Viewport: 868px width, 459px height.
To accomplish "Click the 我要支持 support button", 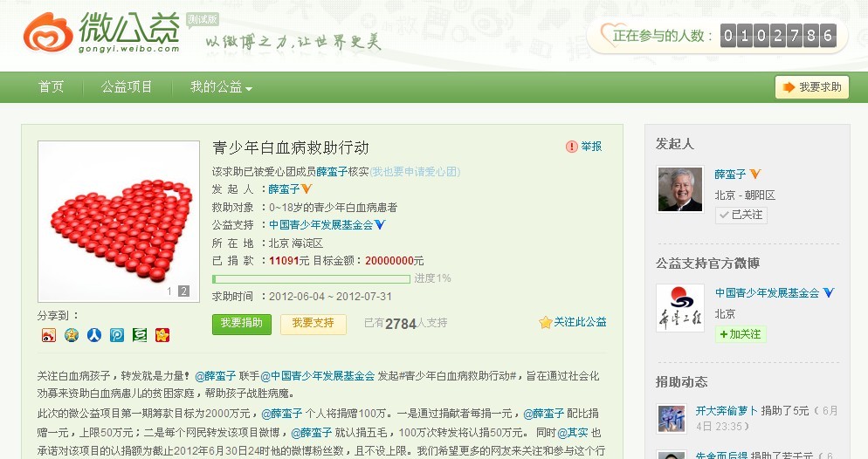I will tap(313, 324).
